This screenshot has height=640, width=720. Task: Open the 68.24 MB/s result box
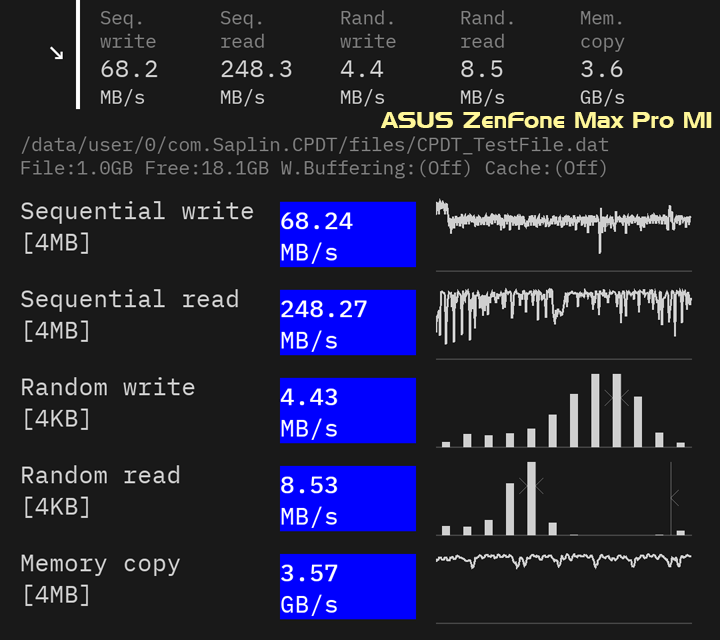point(348,234)
